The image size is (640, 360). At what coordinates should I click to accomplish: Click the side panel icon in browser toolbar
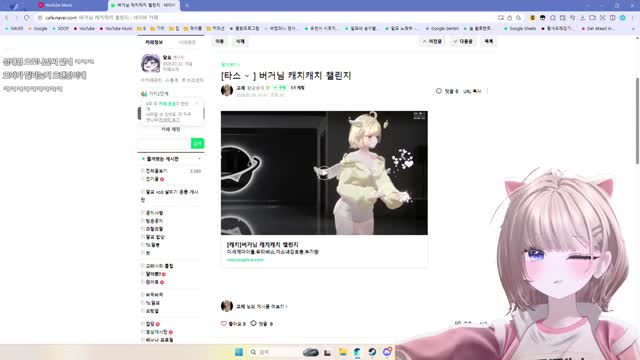coord(613,18)
